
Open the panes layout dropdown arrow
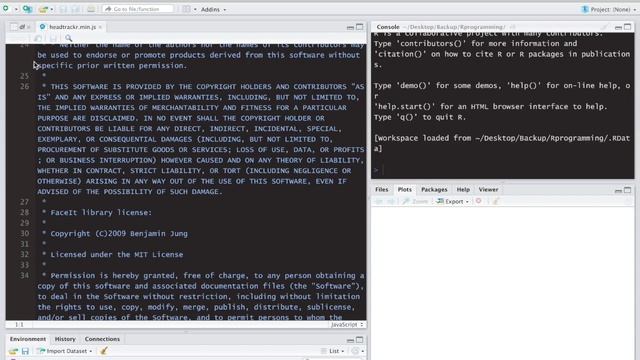[x=195, y=9]
